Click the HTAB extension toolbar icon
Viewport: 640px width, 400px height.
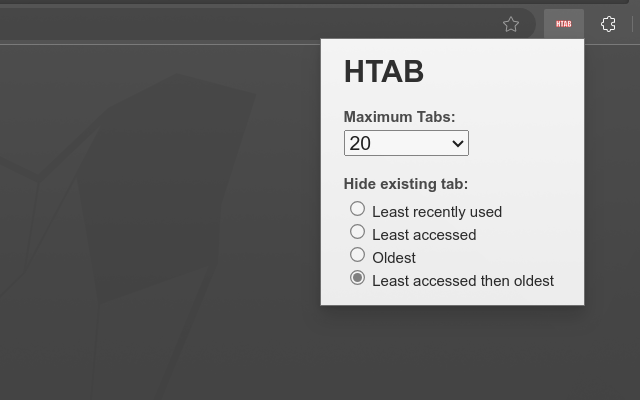tap(563, 24)
